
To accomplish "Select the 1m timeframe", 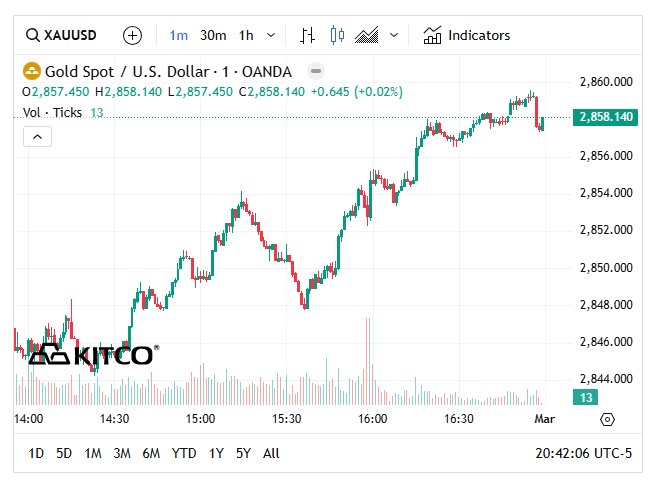I will pyautogui.click(x=178, y=35).
